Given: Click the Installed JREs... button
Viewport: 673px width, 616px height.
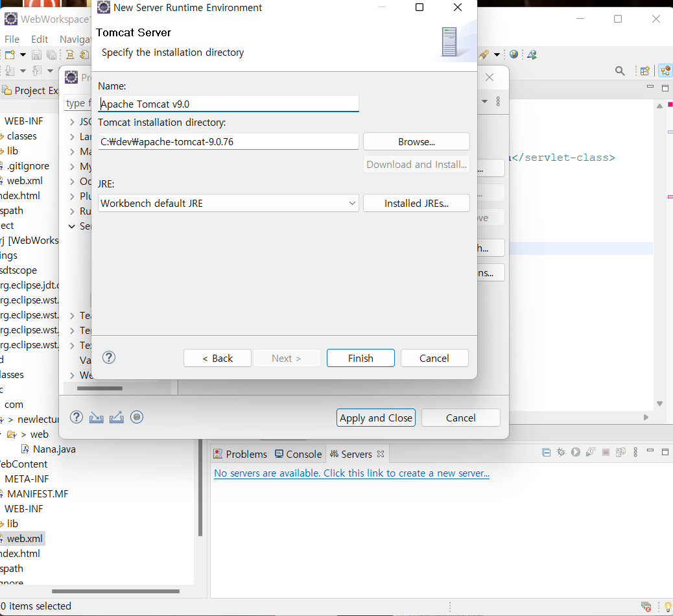Looking at the screenshot, I should click(x=416, y=203).
